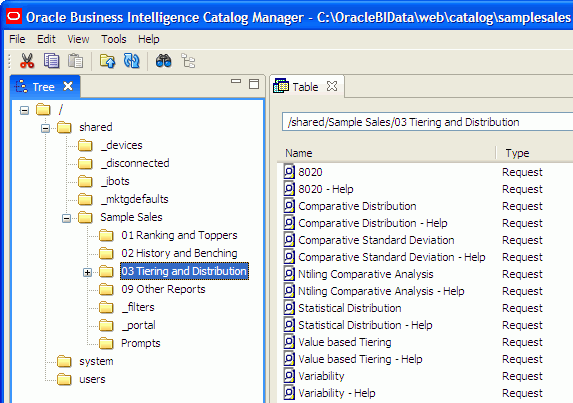The image size is (573, 403).
Task: Close the Tree panel tab
Action: (x=68, y=86)
